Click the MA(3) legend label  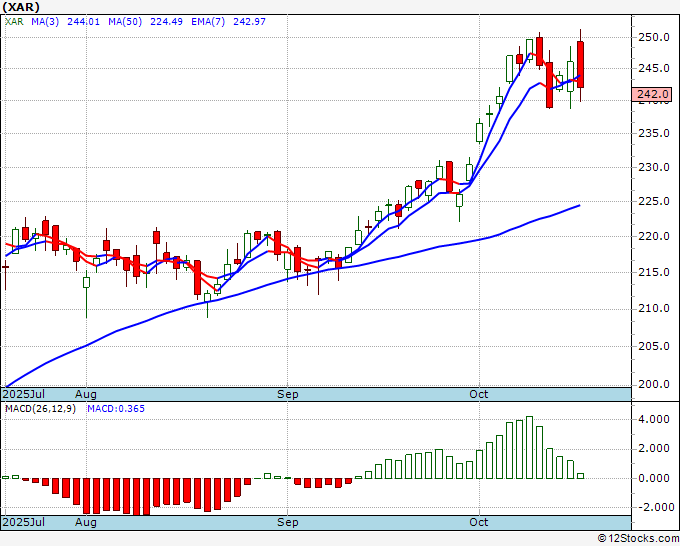[45, 21]
